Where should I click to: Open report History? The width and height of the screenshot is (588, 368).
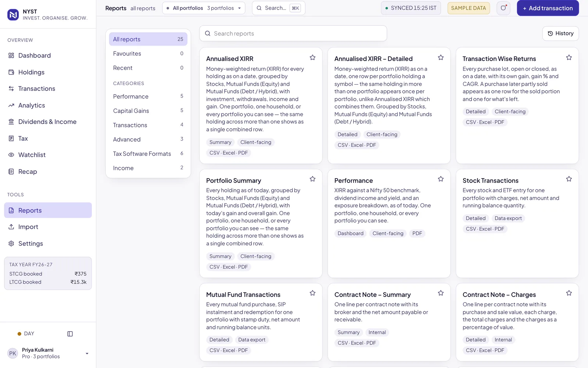(560, 33)
